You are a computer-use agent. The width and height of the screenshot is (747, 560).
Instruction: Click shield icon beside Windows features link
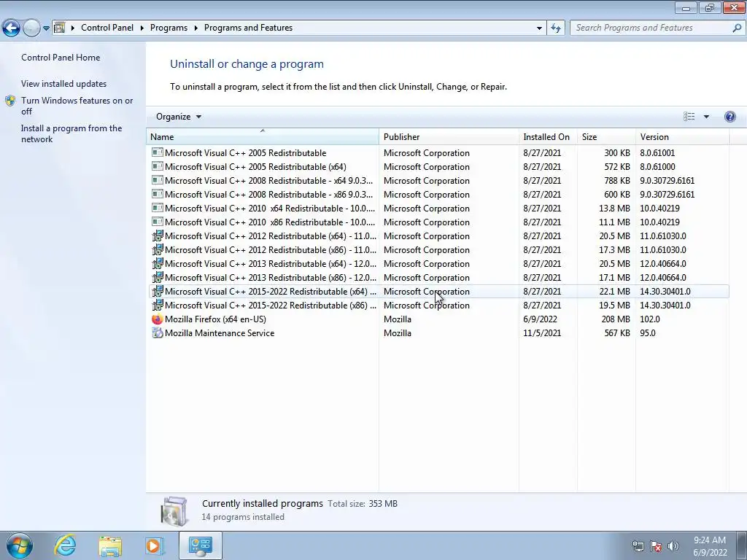(10, 101)
